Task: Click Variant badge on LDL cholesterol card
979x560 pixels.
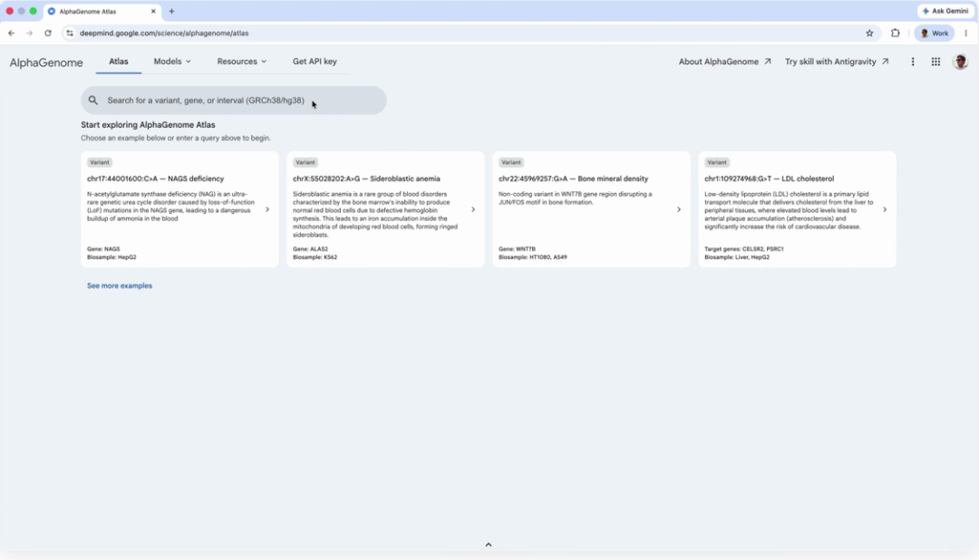Action: coord(717,162)
